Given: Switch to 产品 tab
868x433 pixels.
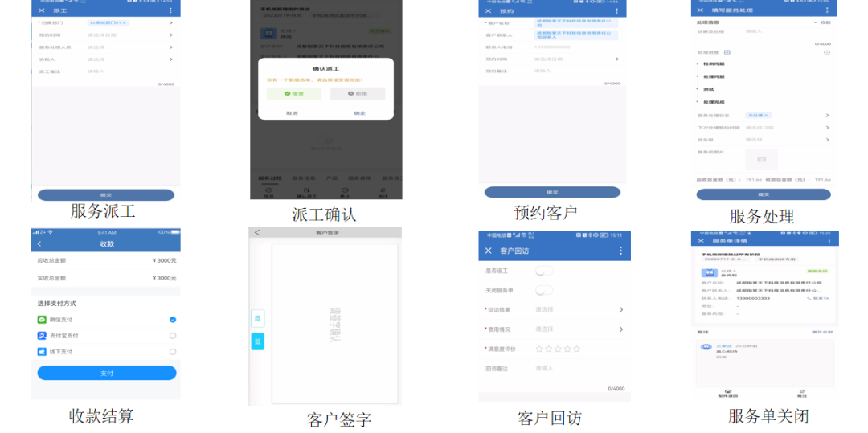Looking at the screenshot, I should tap(332, 178).
